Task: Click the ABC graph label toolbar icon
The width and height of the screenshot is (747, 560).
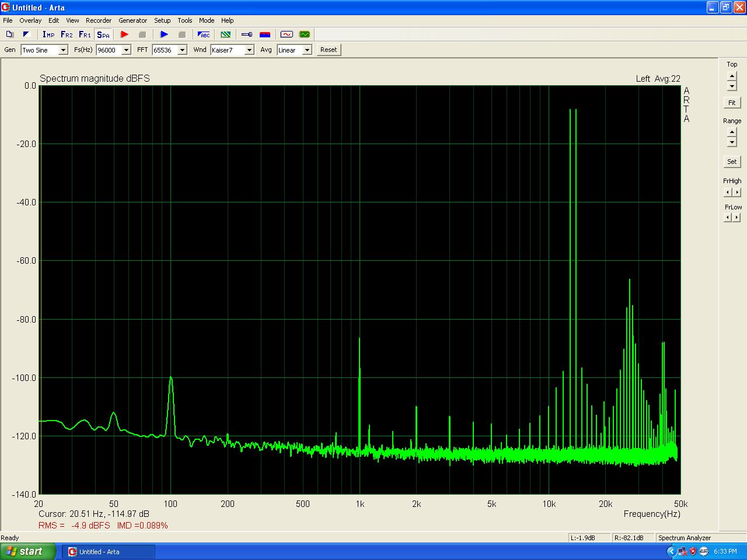Action: point(204,34)
